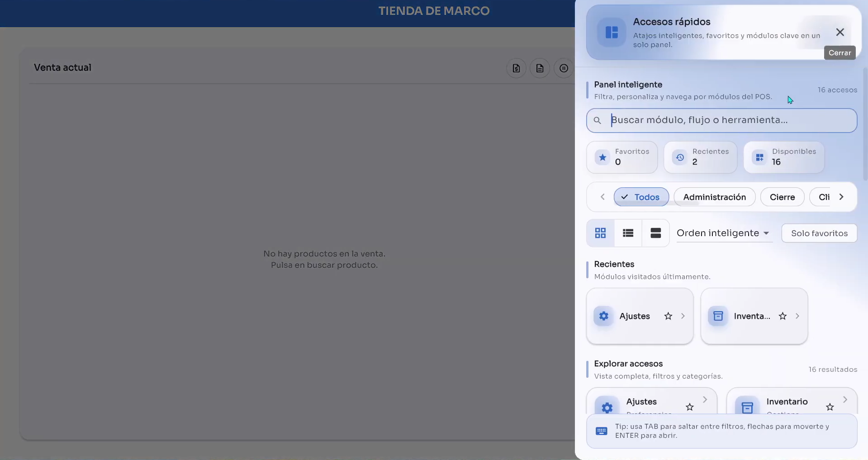Select the Administración category tab

(x=715, y=197)
